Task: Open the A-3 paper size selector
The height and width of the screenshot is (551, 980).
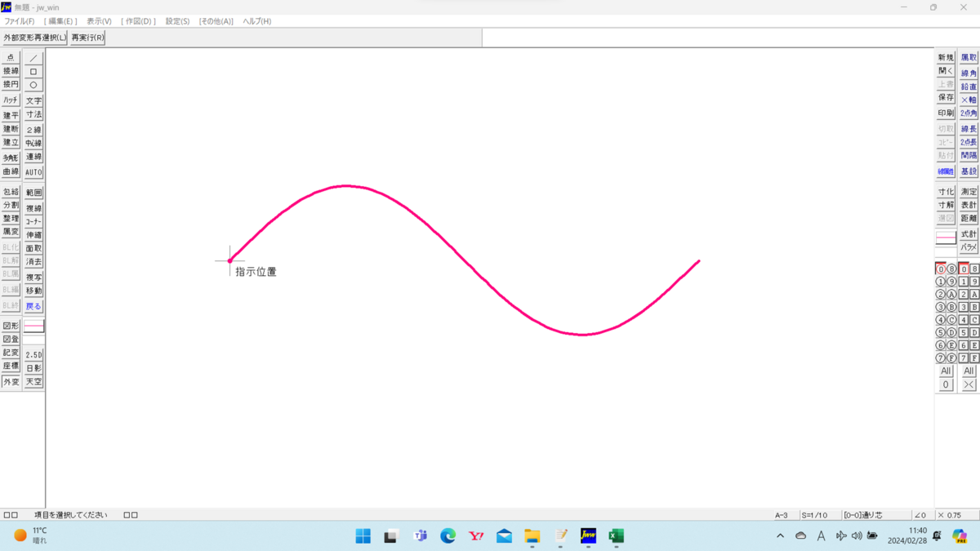Action: pos(781,514)
